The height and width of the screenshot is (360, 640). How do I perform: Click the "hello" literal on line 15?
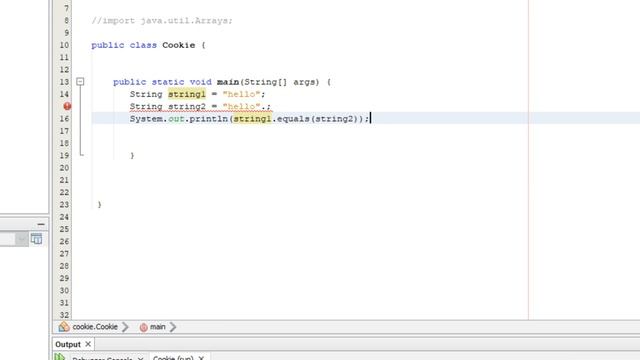pos(241,107)
